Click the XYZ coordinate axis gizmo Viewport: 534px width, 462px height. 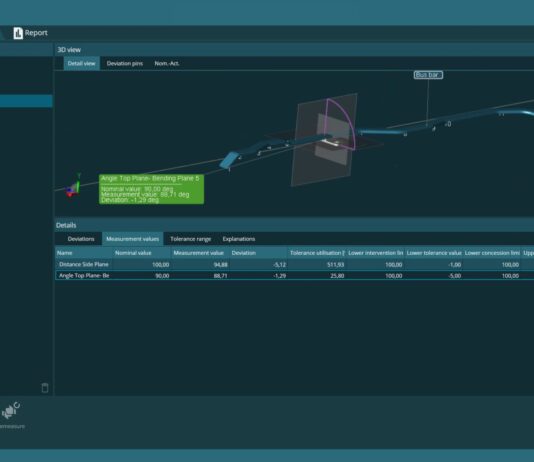[x=73, y=187]
